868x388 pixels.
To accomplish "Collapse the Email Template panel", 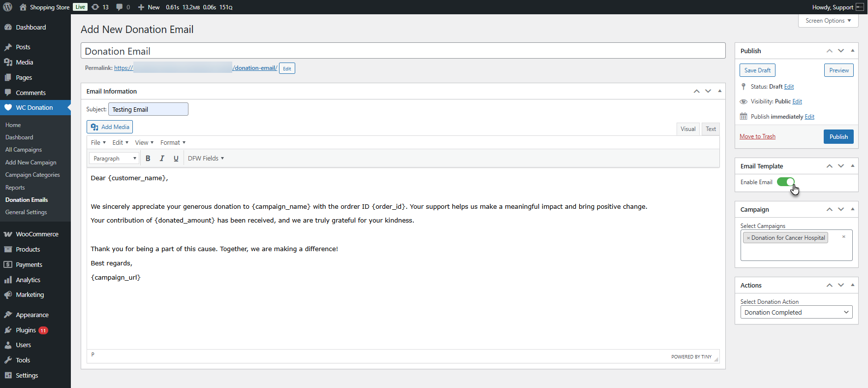I will coord(852,166).
